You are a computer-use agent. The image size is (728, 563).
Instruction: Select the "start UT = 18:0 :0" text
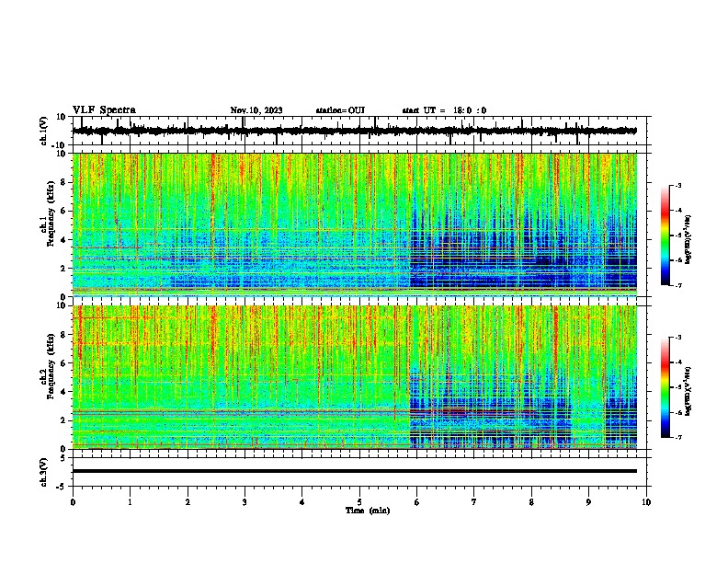(x=444, y=110)
